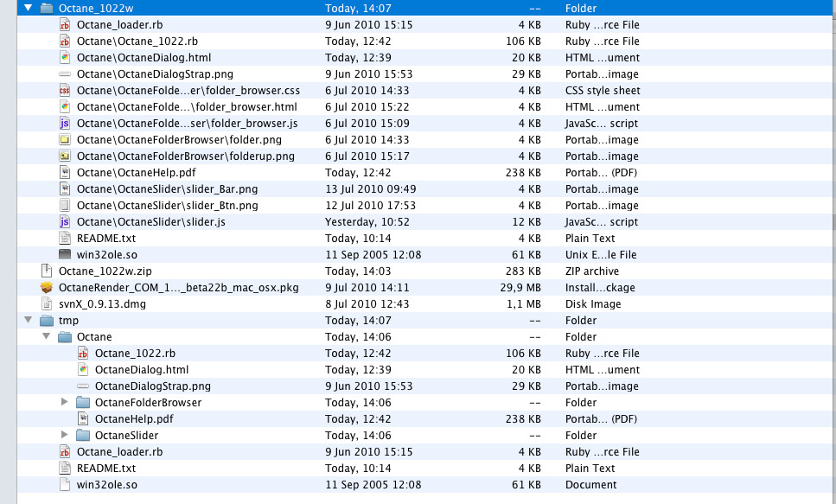Click Ruby icon of Octane\Octane_1022.rb

click(x=65, y=41)
